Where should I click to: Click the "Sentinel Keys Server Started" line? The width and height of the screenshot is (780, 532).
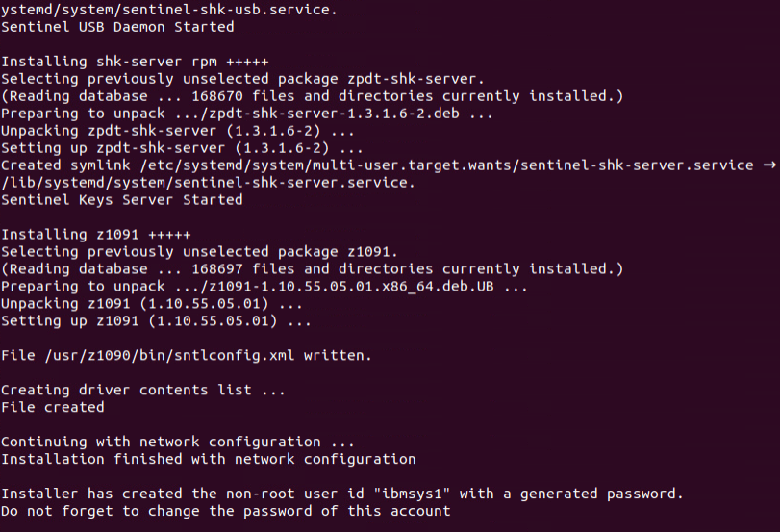coord(121,200)
